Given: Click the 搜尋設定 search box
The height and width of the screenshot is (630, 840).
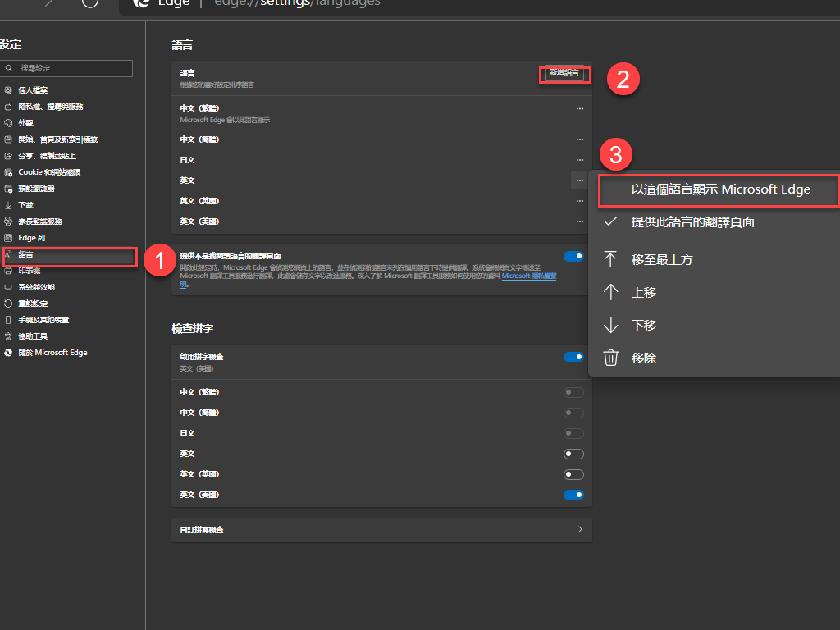Looking at the screenshot, I should click(x=66, y=68).
